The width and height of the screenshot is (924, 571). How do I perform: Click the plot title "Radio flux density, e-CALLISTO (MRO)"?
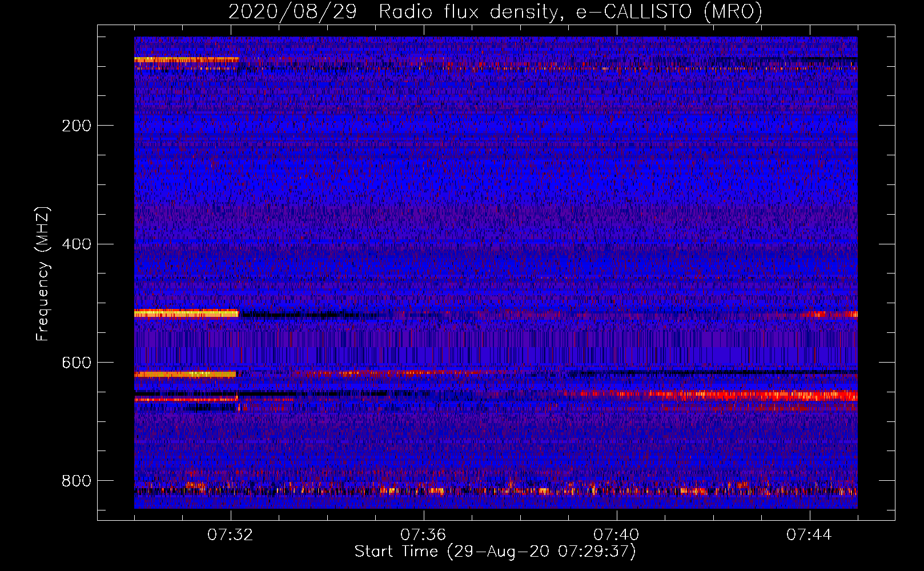tap(570, 12)
